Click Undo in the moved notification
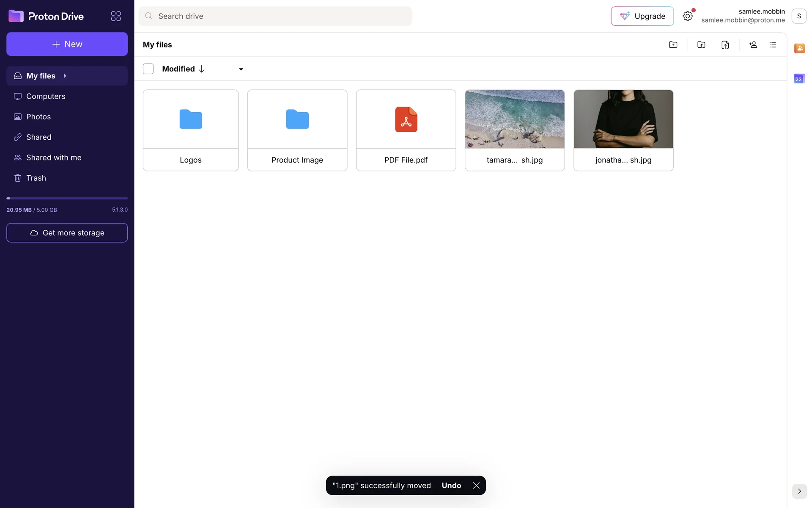 (451, 486)
